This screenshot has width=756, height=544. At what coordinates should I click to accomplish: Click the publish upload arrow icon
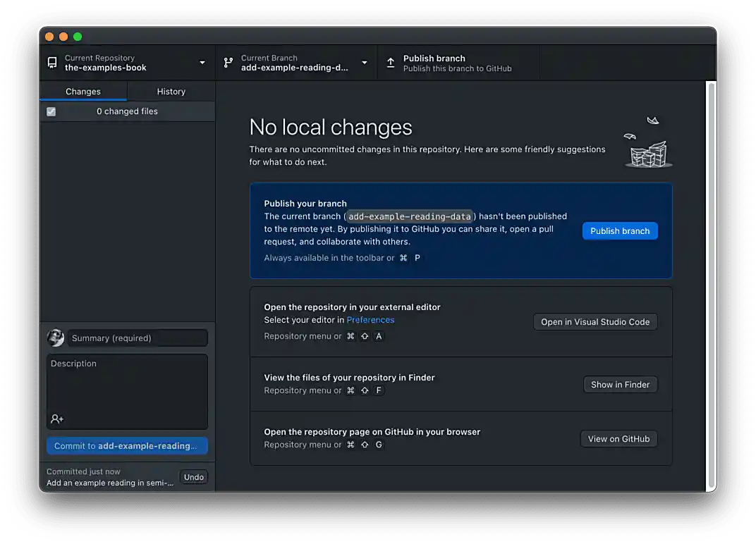(x=391, y=63)
